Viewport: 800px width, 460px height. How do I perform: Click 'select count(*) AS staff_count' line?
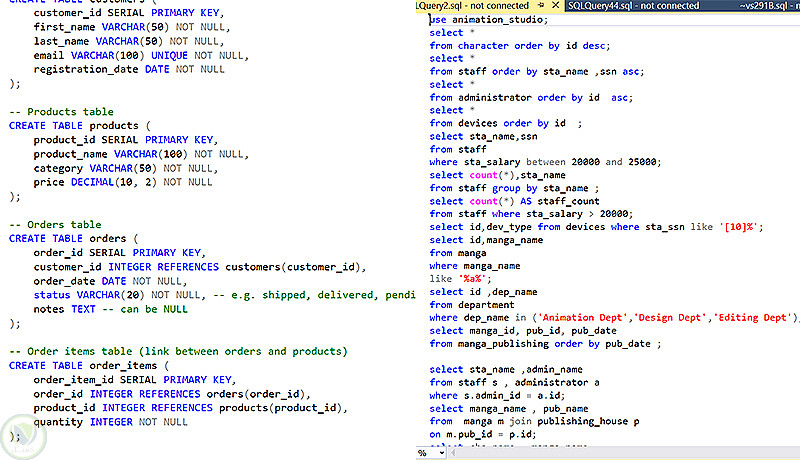tap(514, 201)
